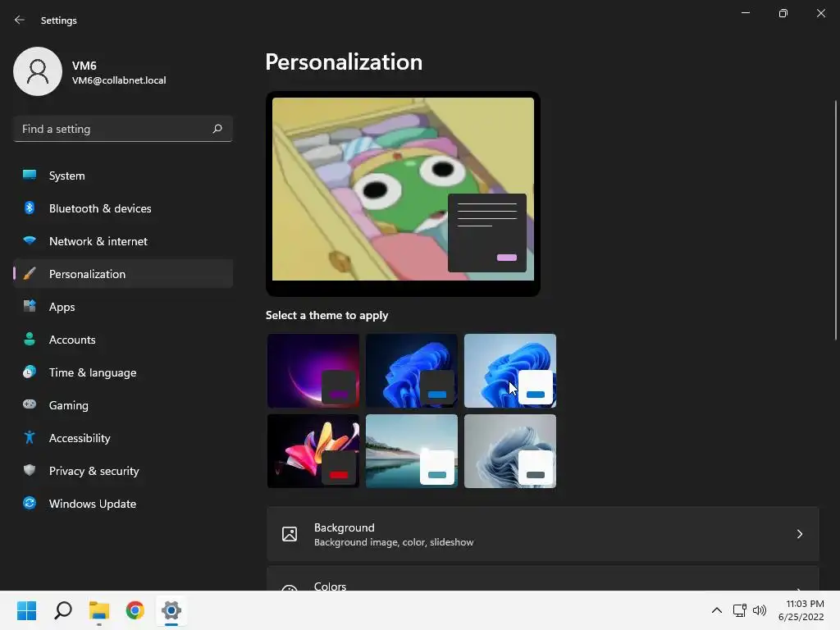840x630 pixels.
Task: Click the Settings gear on taskbar
Action: 171,610
